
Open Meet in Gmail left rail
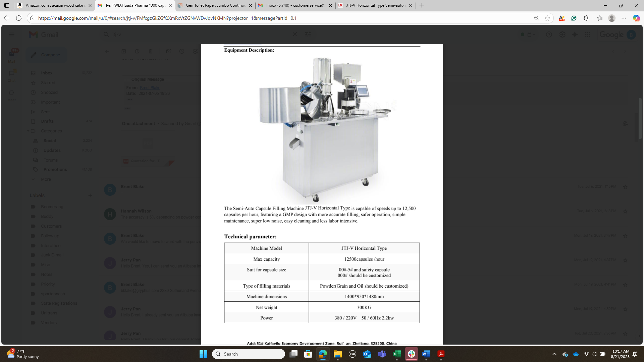[x=12, y=96]
